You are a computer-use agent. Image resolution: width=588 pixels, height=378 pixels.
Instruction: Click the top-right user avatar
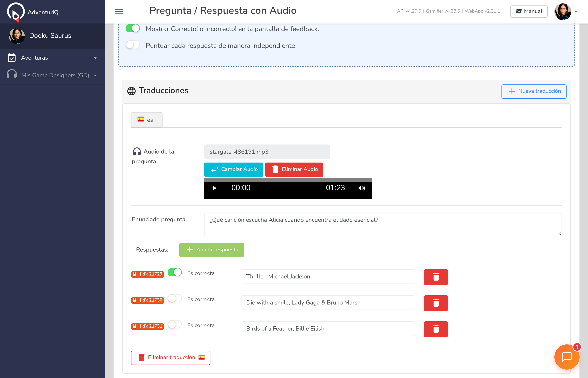(x=562, y=12)
